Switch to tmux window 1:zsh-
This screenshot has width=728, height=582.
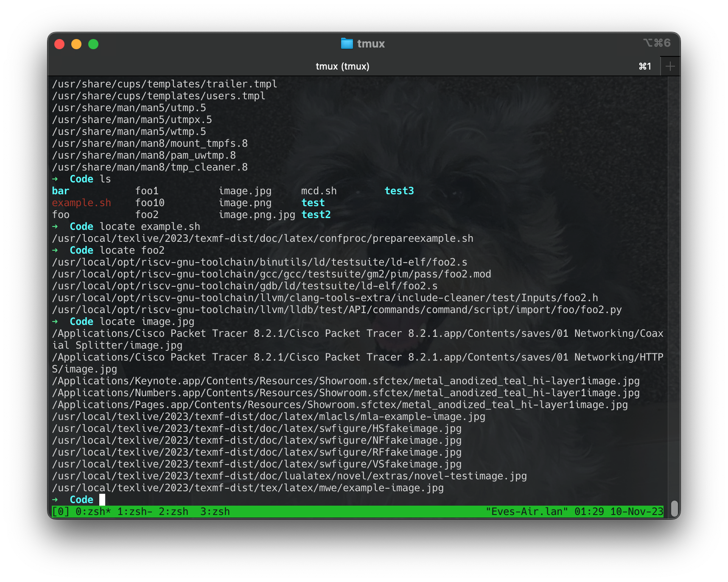(134, 512)
